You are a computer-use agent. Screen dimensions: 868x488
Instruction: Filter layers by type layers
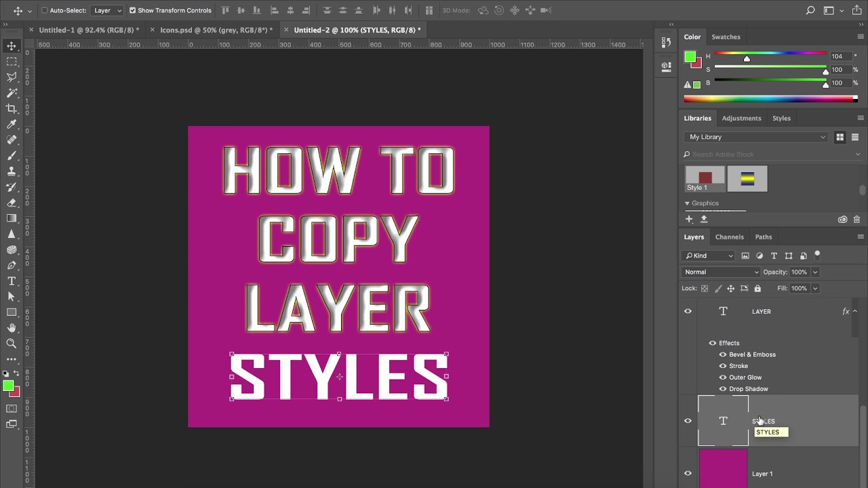coord(774,256)
